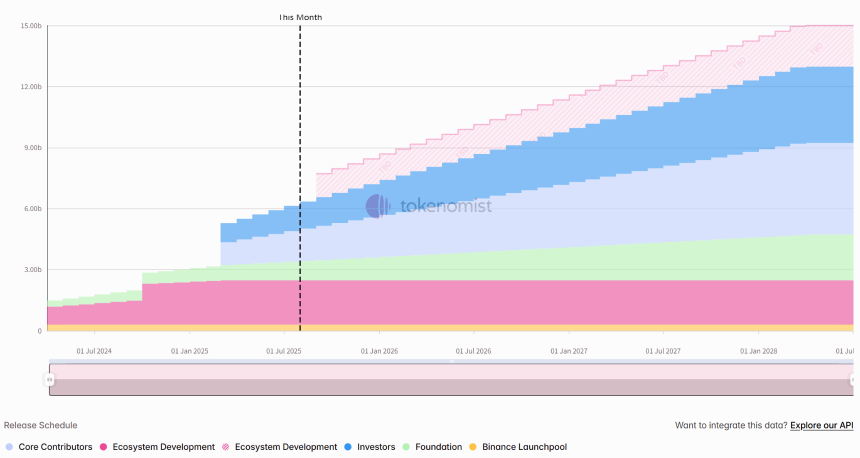Click the Tokenomist watermark logo icon
The width and height of the screenshot is (860, 458).
[378, 206]
